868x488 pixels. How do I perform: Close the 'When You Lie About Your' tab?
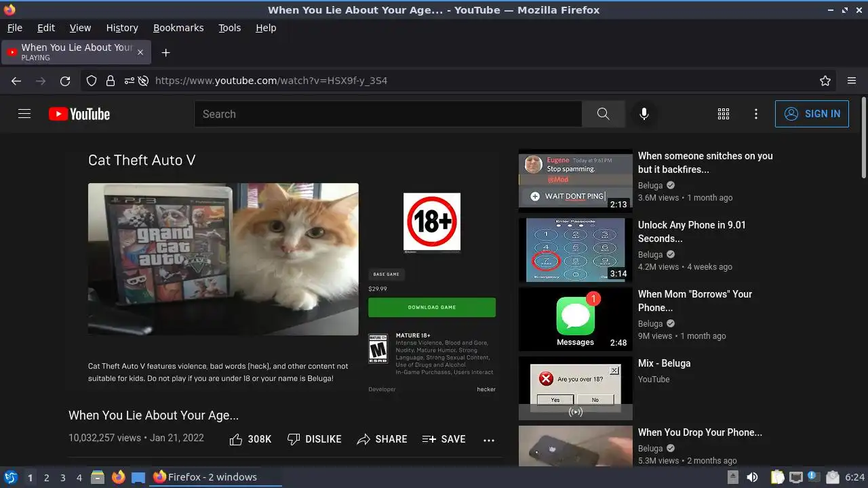tap(140, 52)
